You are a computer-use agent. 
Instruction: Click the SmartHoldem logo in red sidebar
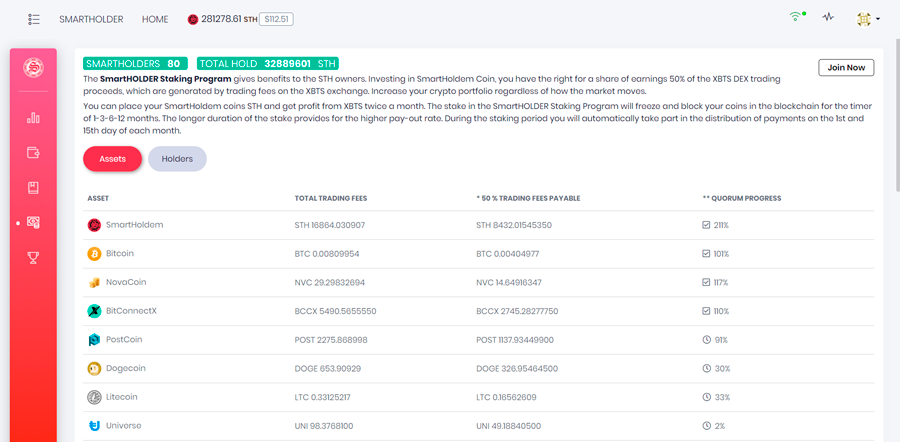tap(33, 68)
